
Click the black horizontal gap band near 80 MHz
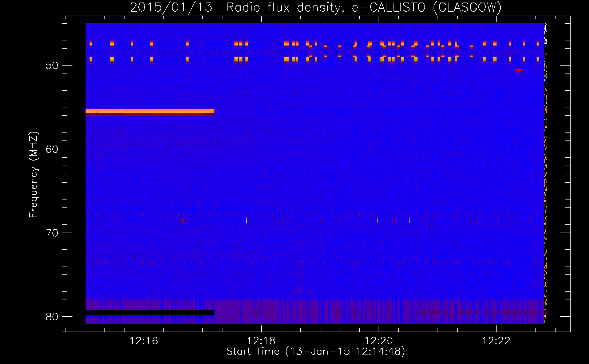[150, 313]
